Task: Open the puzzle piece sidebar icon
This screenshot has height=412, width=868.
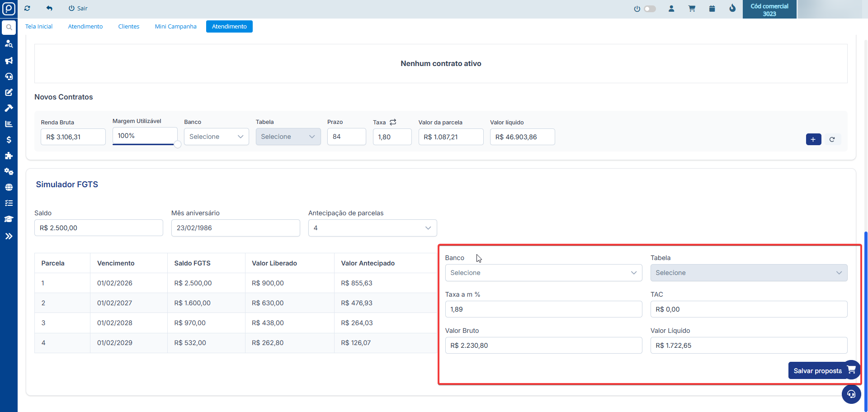Action: [9, 156]
